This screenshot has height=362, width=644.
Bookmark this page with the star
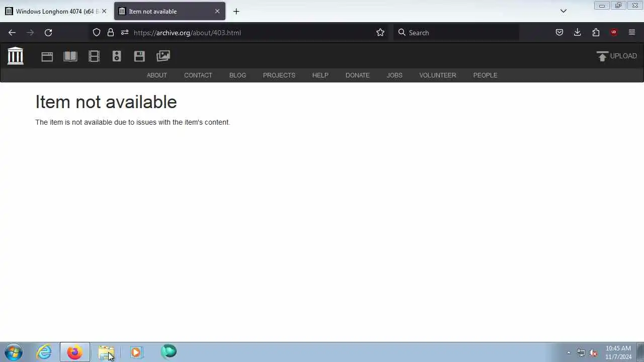380,33
